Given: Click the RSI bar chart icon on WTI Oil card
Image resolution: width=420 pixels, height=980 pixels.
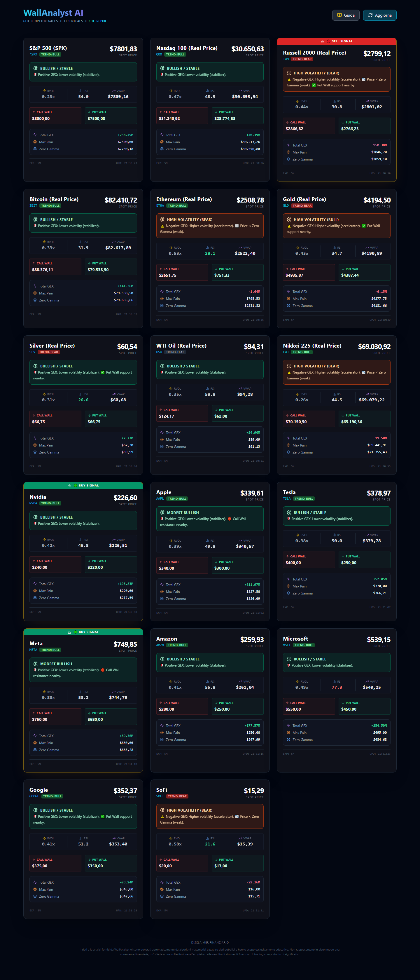Looking at the screenshot, I should click(208, 388).
